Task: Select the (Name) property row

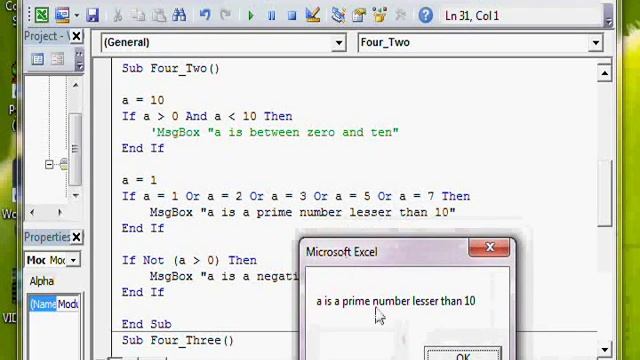Action: [x=43, y=304]
